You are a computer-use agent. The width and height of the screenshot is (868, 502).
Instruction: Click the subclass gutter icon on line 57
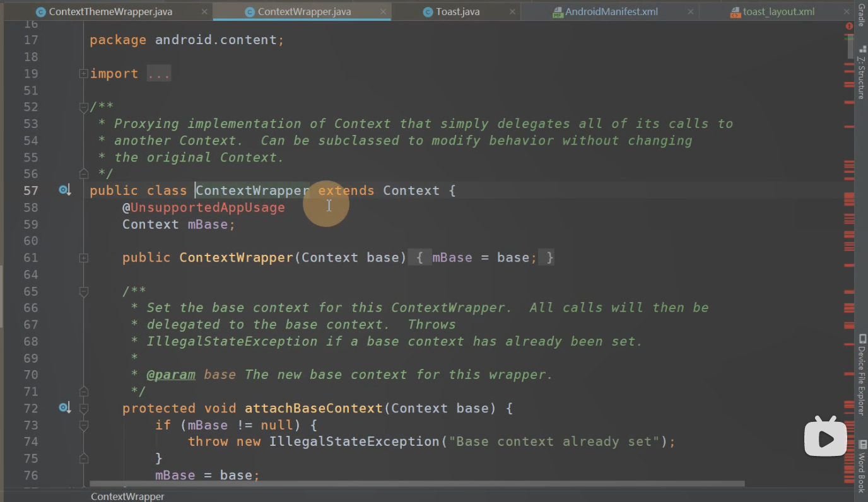[64, 190]
